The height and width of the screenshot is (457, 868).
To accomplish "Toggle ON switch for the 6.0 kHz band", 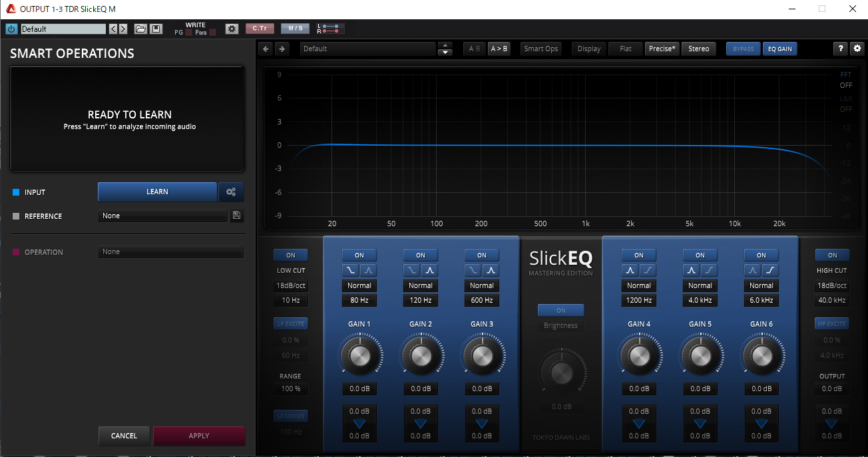I will (x=761, y=255).
